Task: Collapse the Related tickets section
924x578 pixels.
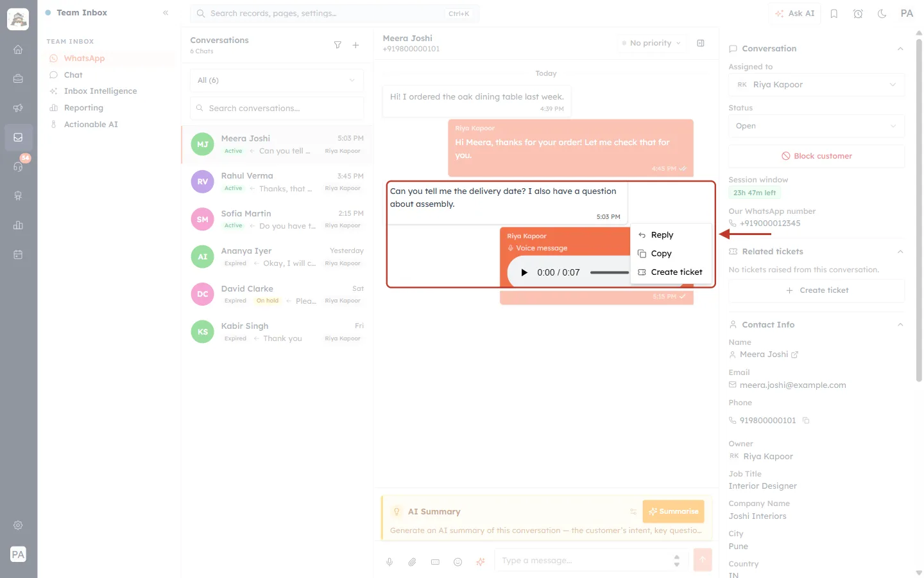Action: (x=900, y=252)
